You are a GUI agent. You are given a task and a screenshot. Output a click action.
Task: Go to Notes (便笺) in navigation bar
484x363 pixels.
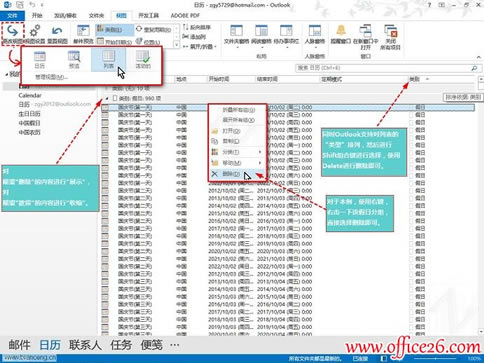coord(152,345)
